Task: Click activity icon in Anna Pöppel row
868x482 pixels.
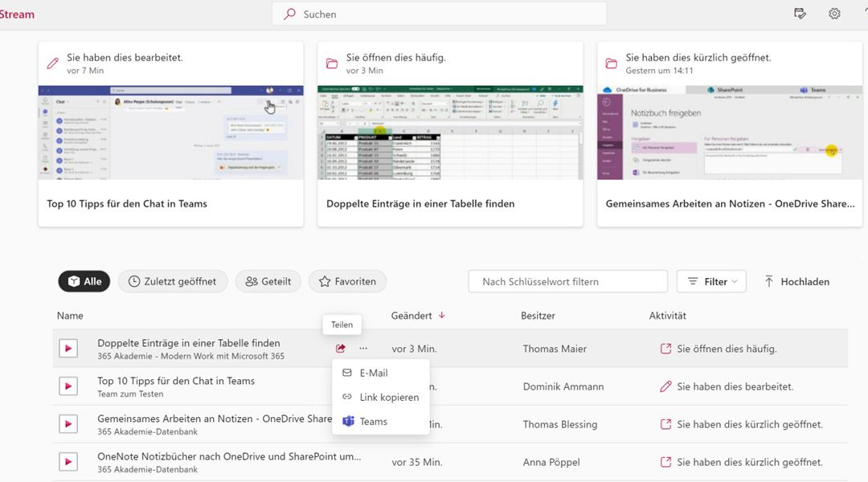Action: pos(665,462)
